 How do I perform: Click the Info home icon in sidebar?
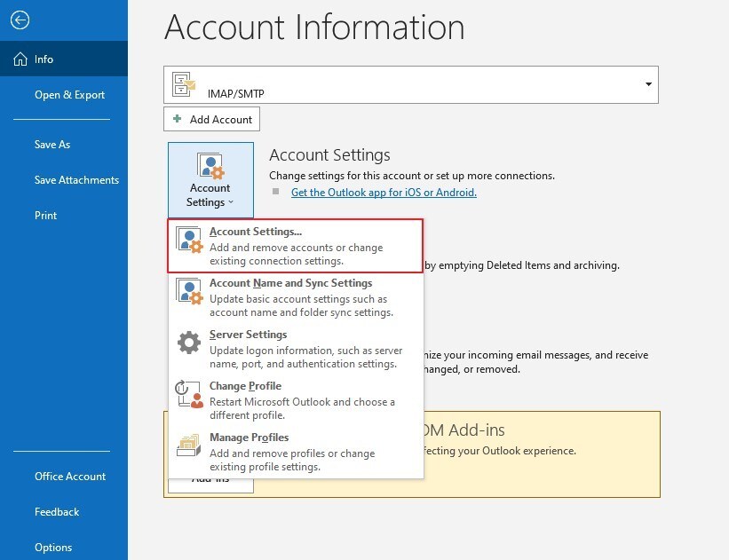click(20, 59)
